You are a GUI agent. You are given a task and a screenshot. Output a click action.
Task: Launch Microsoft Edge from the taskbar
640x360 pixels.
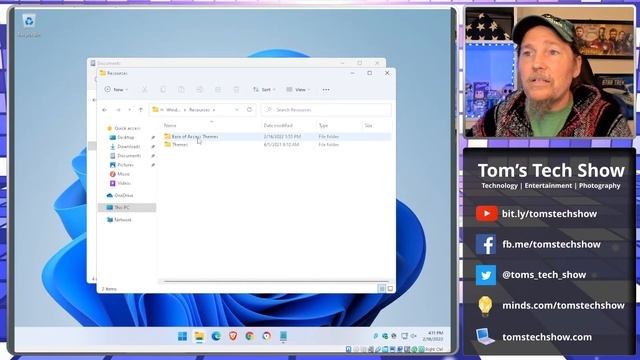[216, 336]
